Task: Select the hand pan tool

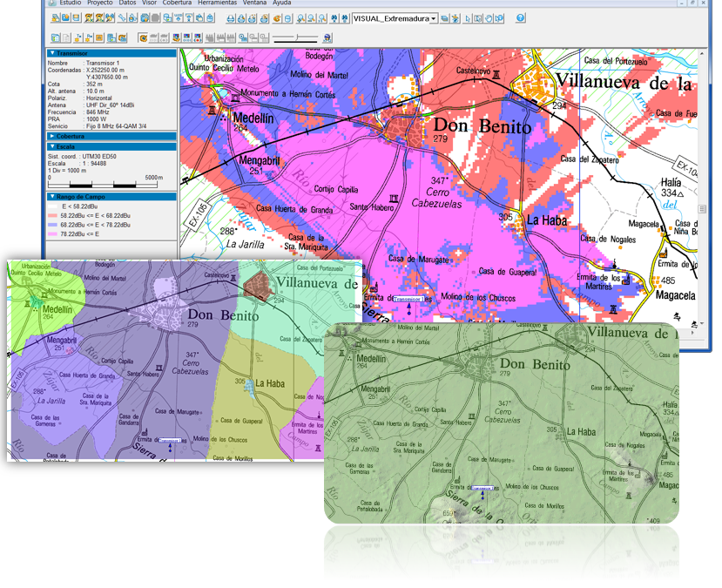Action: 489,18
